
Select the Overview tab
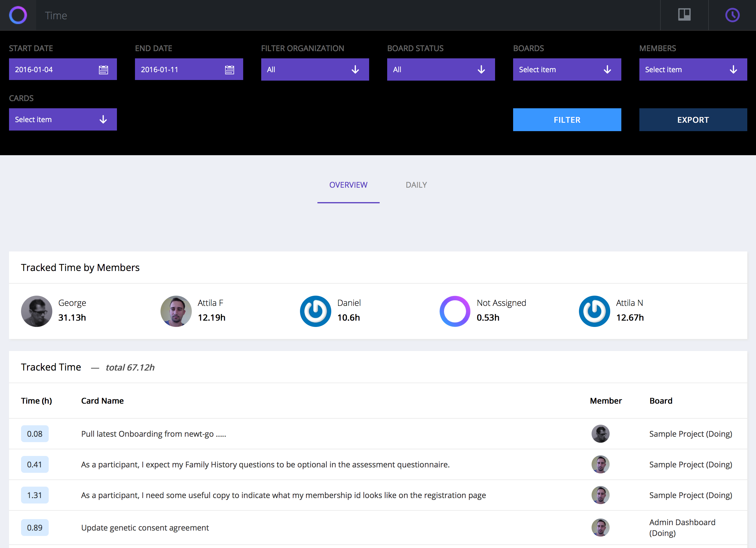click(x=348, y=185)
